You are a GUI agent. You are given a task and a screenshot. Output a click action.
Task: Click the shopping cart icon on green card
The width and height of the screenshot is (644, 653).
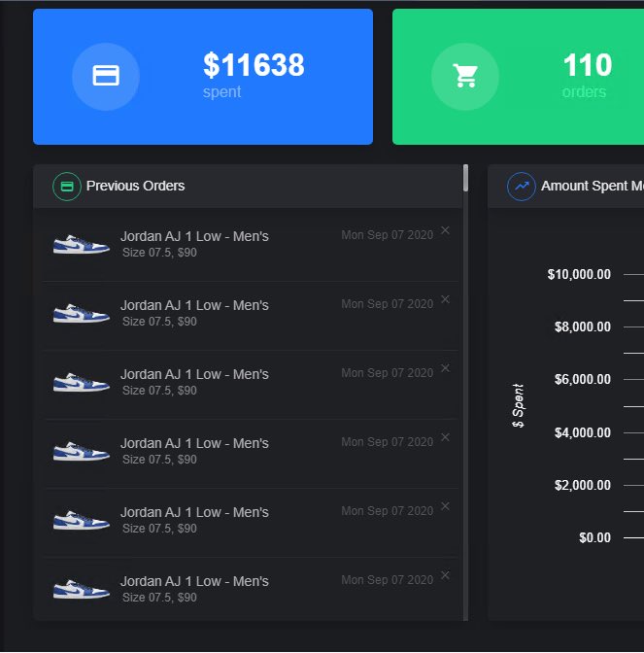point(465,76)
